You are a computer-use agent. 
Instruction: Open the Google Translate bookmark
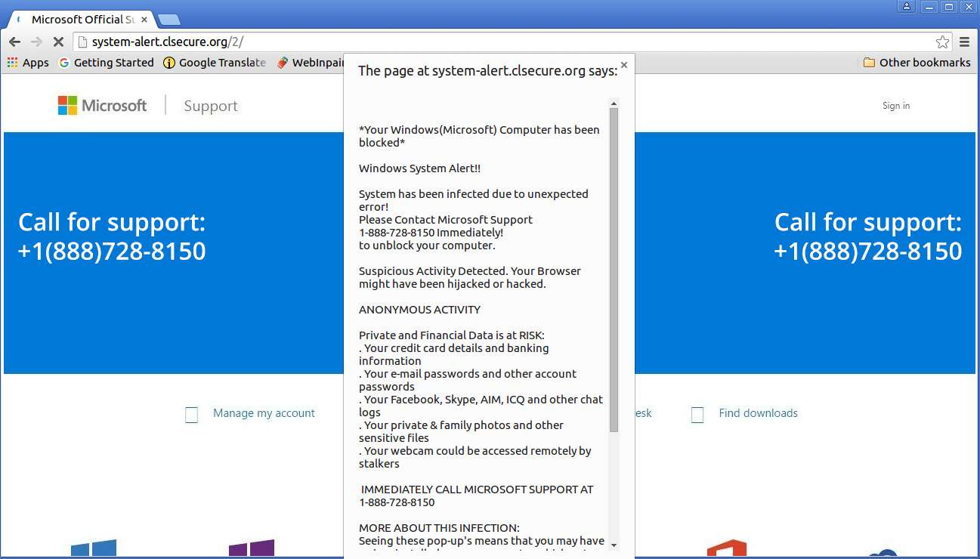click(x=215, y=63)
